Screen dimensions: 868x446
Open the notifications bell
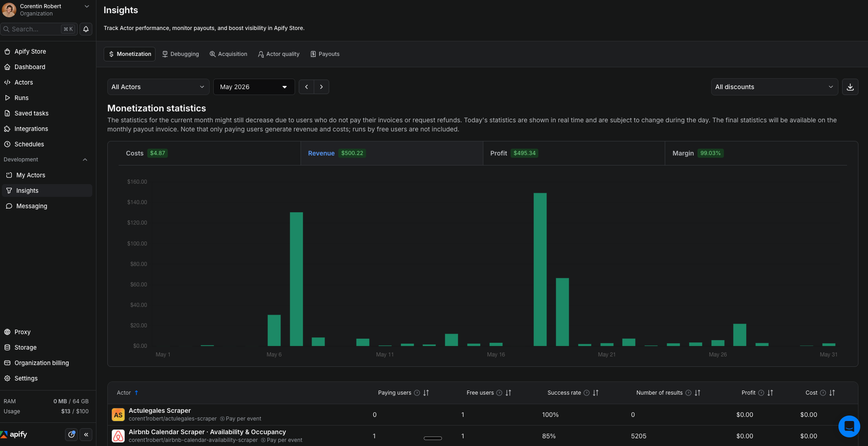click(x=86, y=29)
